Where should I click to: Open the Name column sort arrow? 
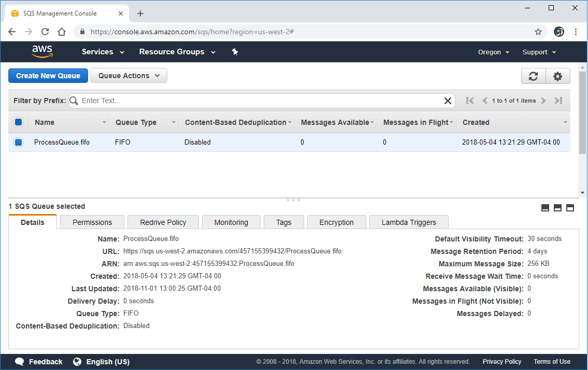pos(104,122)
